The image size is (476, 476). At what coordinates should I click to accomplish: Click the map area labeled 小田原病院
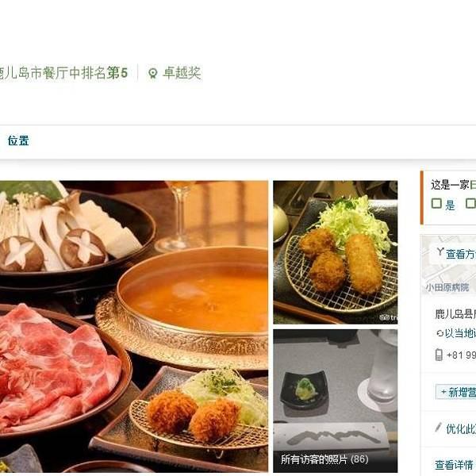[x=447, y=287]
